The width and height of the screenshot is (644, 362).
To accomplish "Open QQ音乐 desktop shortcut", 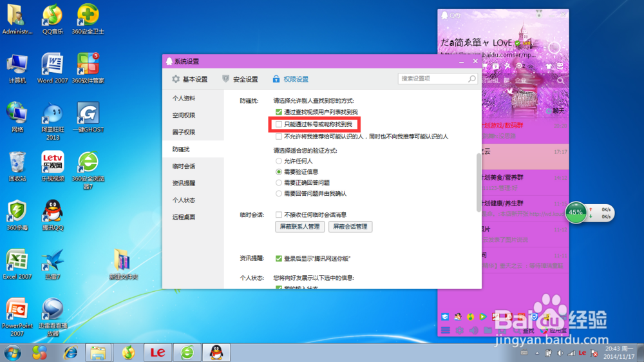I will click(x=53, y=19).
